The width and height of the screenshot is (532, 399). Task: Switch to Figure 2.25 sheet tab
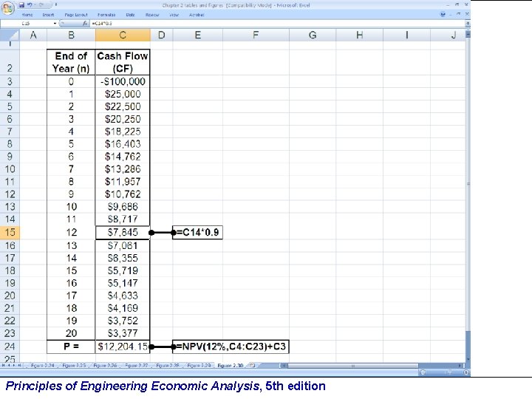coord(74,366)
